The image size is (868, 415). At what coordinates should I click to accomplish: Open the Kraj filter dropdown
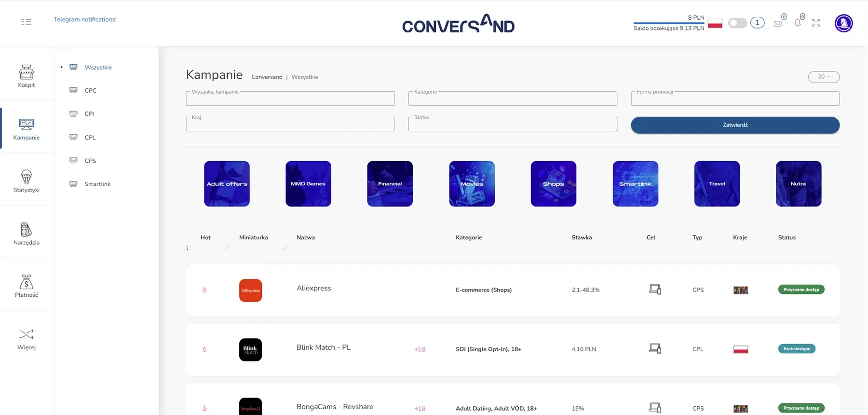point(290,124)
